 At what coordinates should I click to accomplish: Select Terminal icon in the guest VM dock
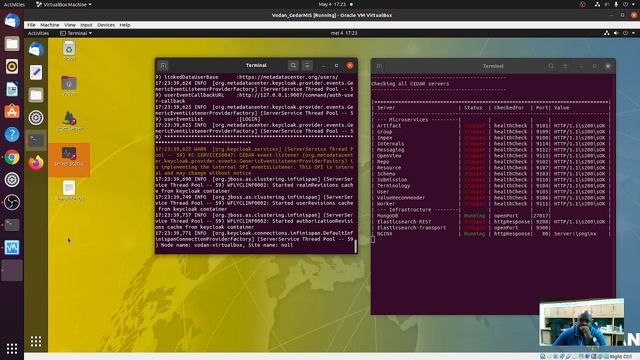[x=36, y=140]
